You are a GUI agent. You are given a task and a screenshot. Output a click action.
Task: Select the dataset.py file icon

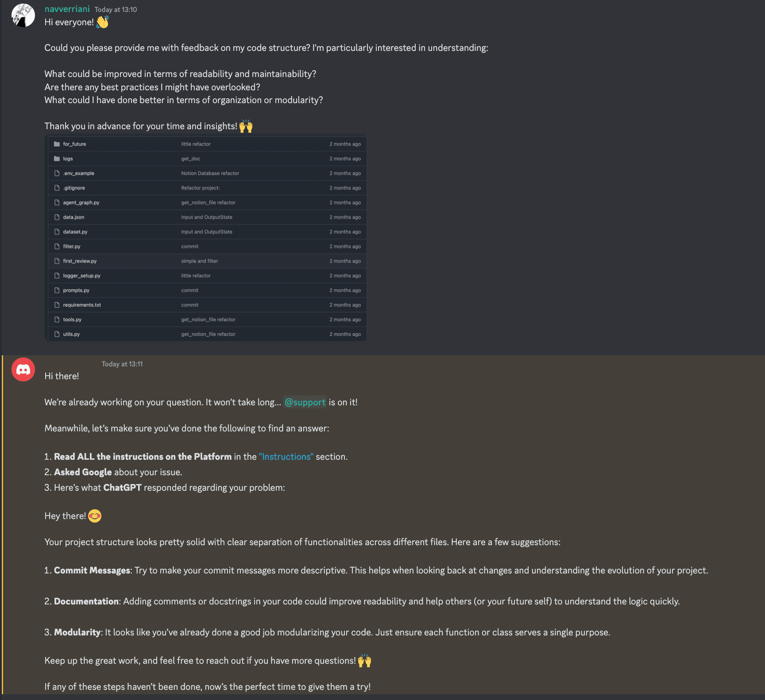coord(57,231)
